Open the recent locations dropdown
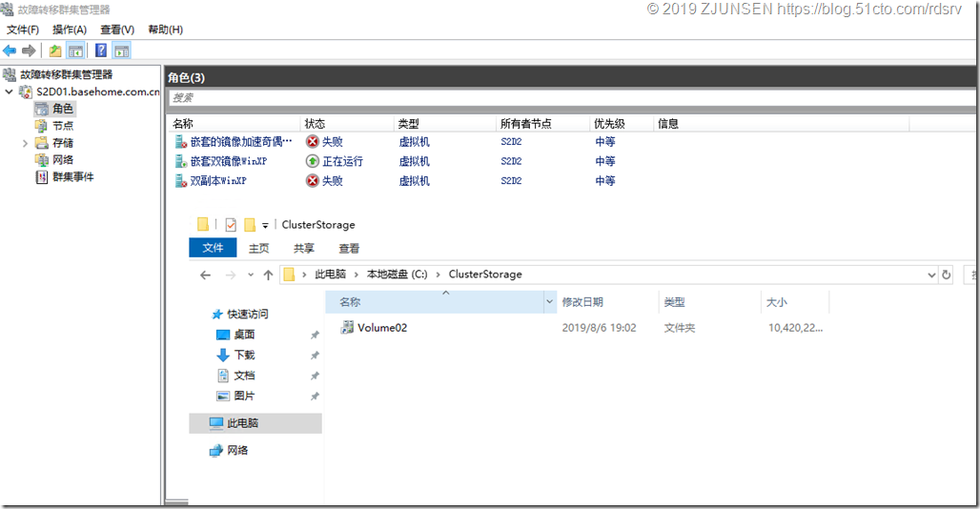This screenshot has width=980, height=509. pyautogui.click(x=251, y=275)
